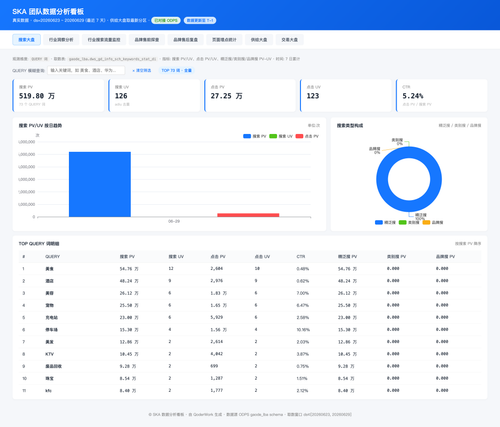Click the KTV query row name
This screenshot has width=500, height=427.
[x=50, y=354]
